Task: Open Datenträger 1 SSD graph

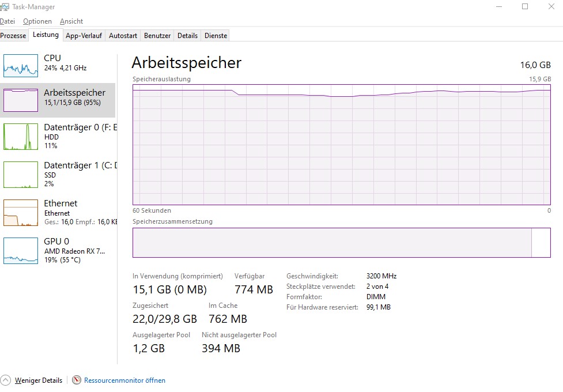Action: 21,175
